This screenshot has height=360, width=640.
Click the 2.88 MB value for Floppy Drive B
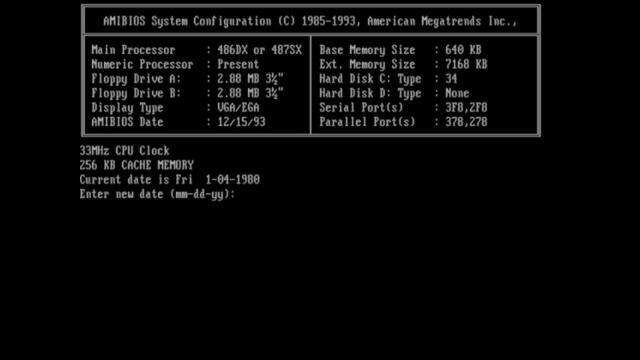click(x=250, y=93)
